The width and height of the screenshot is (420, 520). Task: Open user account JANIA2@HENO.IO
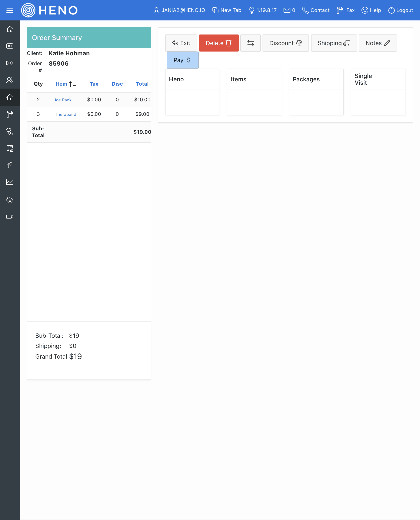tap(179, 10)
